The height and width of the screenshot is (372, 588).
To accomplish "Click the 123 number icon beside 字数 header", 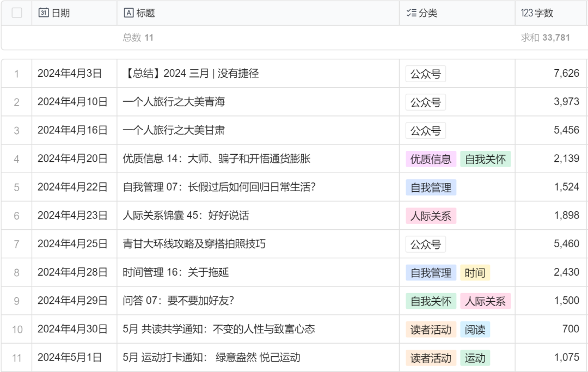I will point(526,13).
